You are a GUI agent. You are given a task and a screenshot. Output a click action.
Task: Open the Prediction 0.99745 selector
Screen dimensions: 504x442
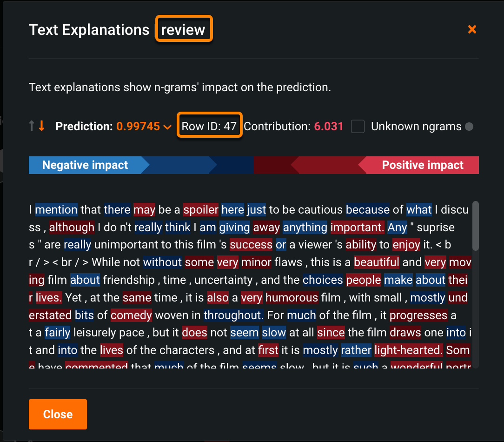coord(138,126)
